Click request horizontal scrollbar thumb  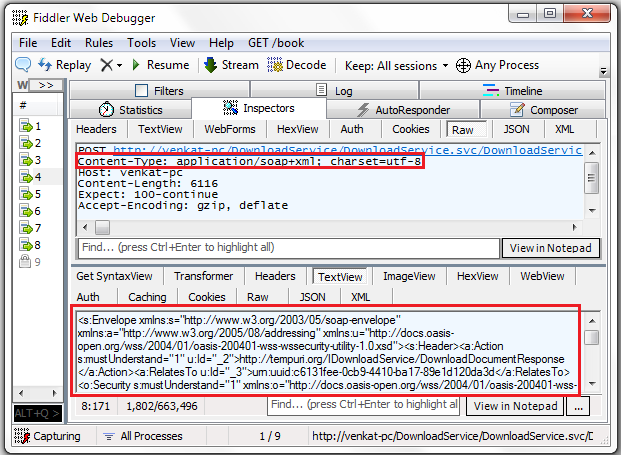[x=102, y=227]
